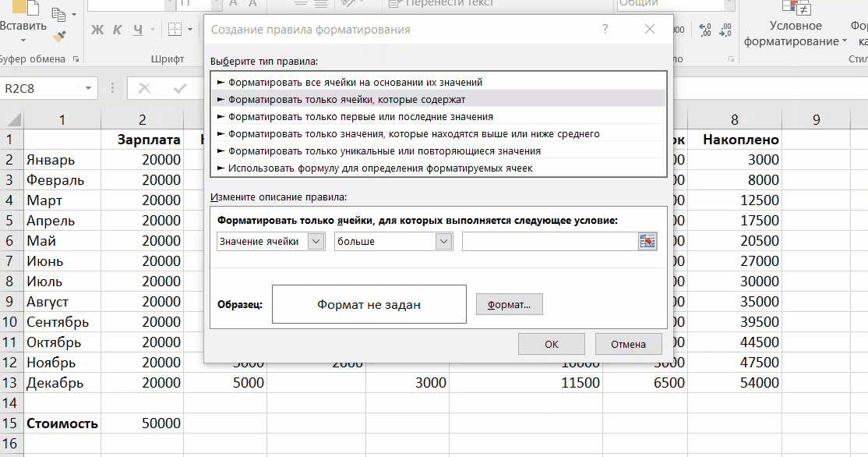
Task: Click the dialog help question mark
Action: coord(605,30)
